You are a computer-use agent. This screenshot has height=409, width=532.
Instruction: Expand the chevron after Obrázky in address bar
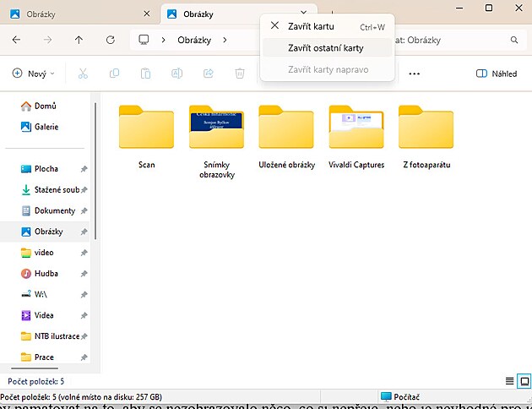pos(224,40)
